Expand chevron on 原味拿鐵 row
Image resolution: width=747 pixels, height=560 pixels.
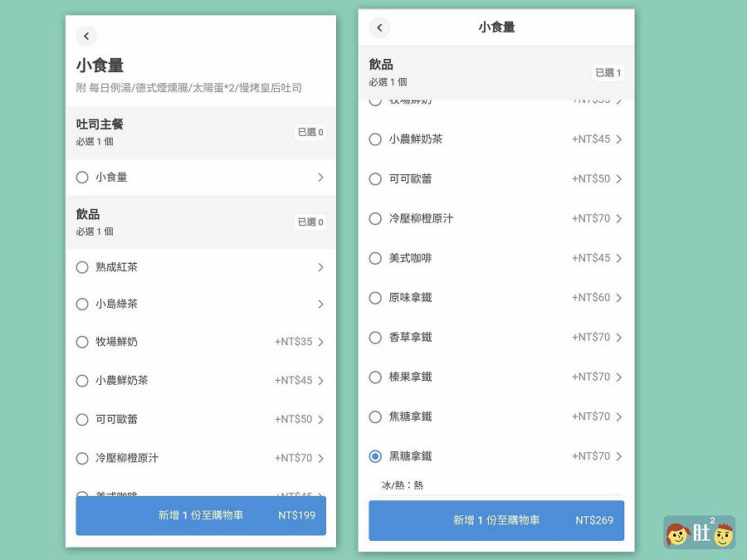(619, 298)
